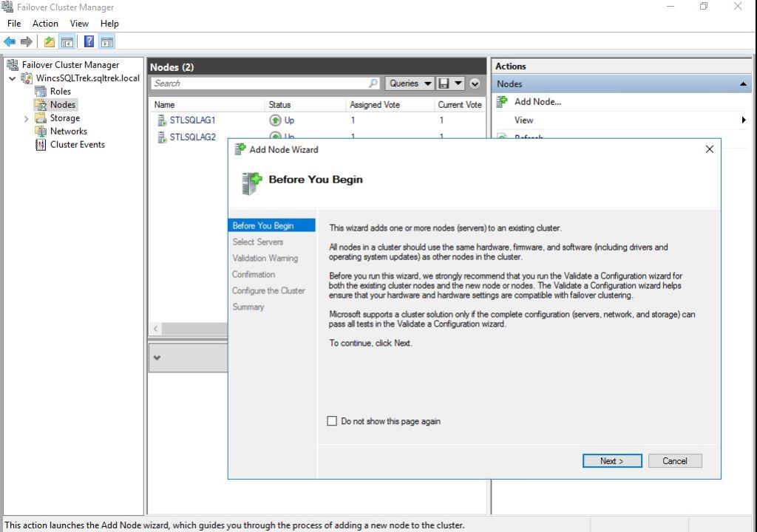This screenshot has width=757, height=532.
Task: Open the save query dropdown arrow
Action: pyautogui.click(x=458, y=83)
